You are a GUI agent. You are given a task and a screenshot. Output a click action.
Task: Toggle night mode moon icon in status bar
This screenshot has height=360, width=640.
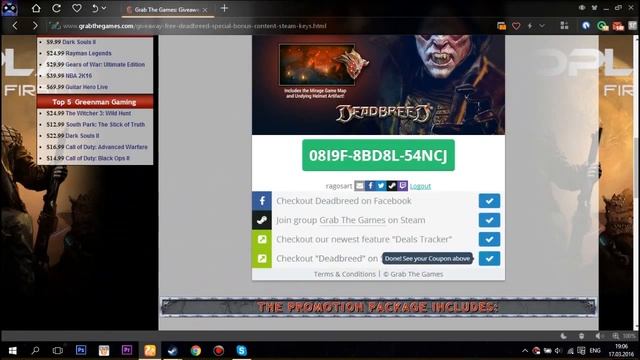pyautogui.click(x=564, y=336)
